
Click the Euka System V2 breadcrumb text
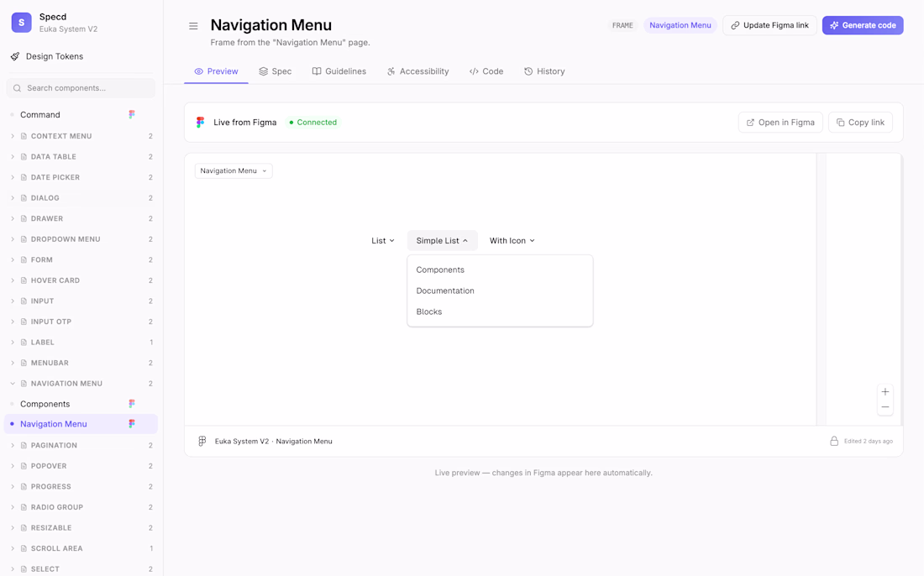242,441
